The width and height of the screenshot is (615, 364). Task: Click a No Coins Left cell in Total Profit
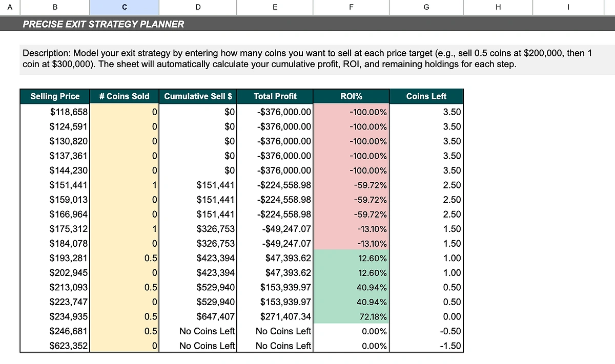point(275,331)
